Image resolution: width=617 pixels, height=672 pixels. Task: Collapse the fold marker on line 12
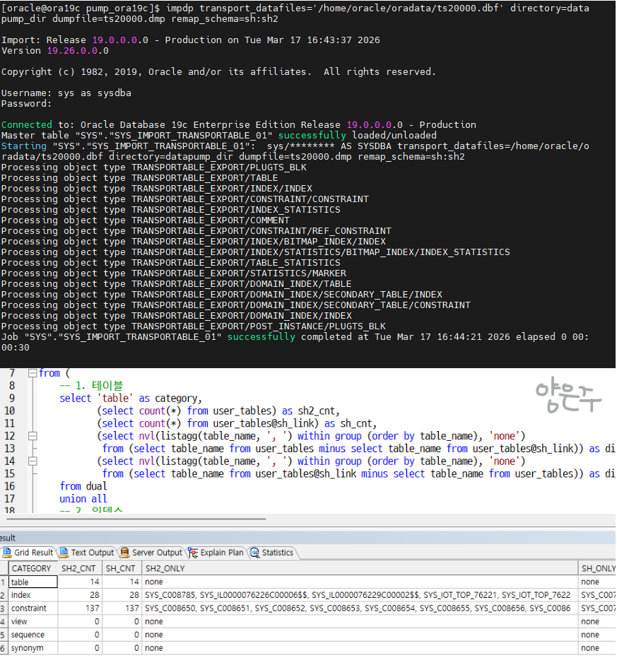[x=32, y=436]
